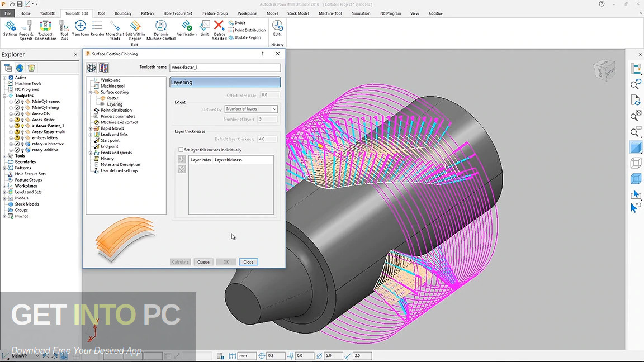The image size is (644, 362).
Task: Click the dialog's copy toolpath icon
Action: [103, 68]
